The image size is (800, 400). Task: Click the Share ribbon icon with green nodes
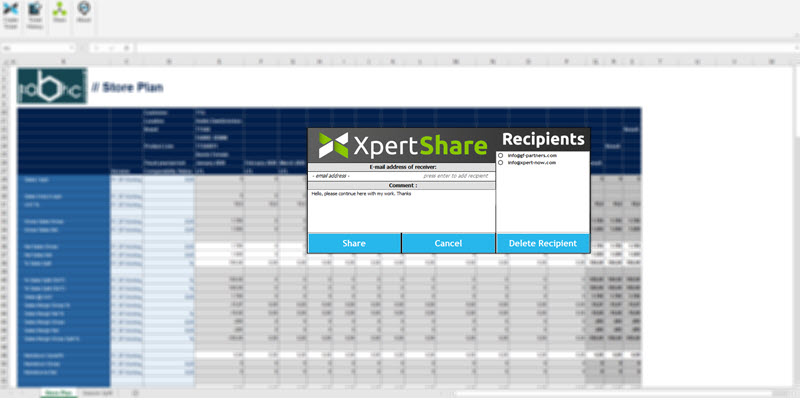coord(60,13)
